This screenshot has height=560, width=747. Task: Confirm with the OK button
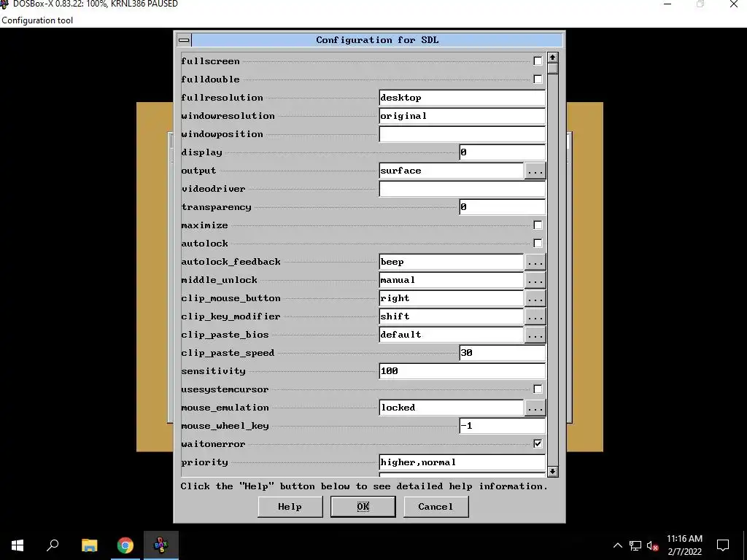(x=363, y=507)
